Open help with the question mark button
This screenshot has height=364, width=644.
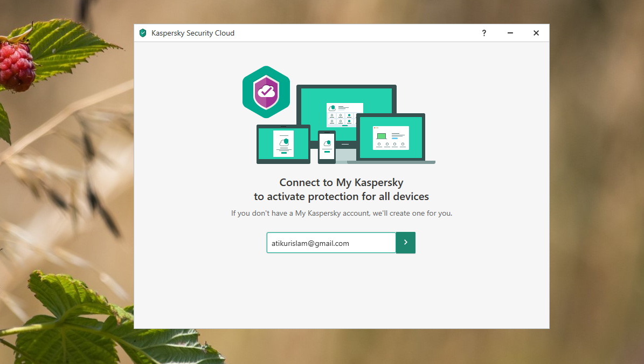(x=484, y=33)
